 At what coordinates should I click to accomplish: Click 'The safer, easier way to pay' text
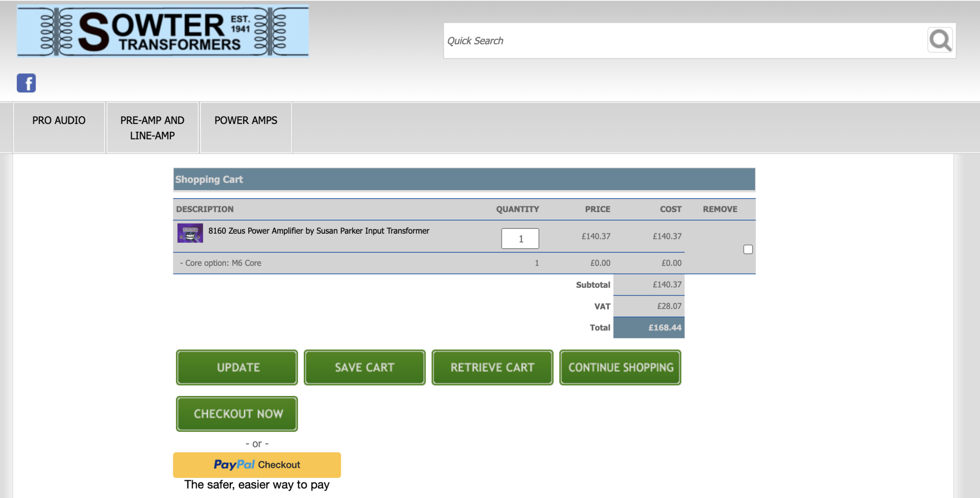(257, 485)
